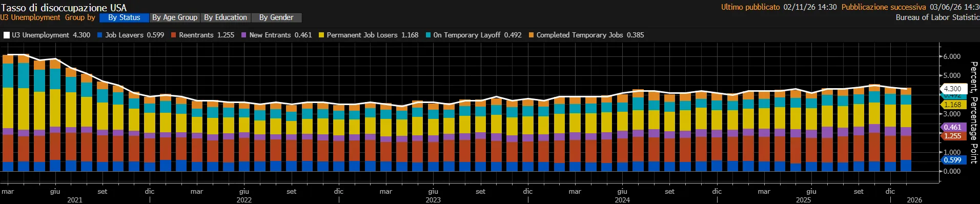Click the 2025 year label on time axis

click(x=803, y=200)
